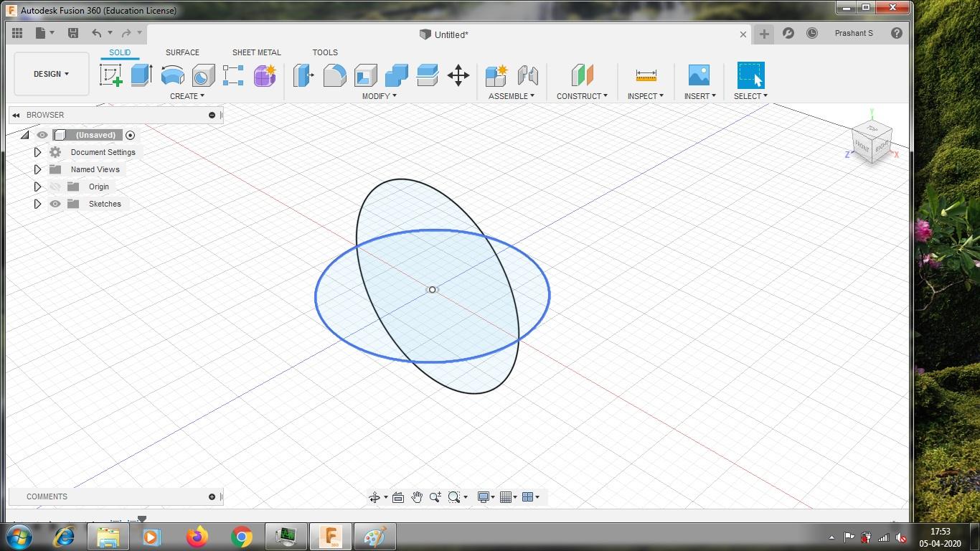Screen dimensions: 980x551
Task: Select the Press Pull tool
Action: (x=303, y=75)
